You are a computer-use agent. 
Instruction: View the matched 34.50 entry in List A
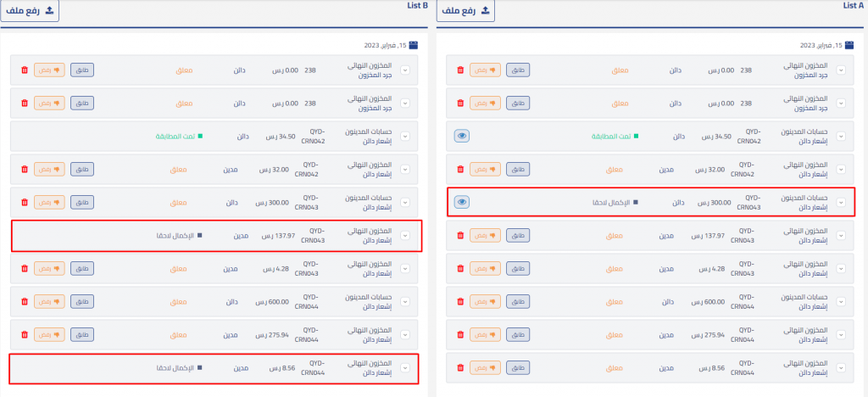pos(462,137)
